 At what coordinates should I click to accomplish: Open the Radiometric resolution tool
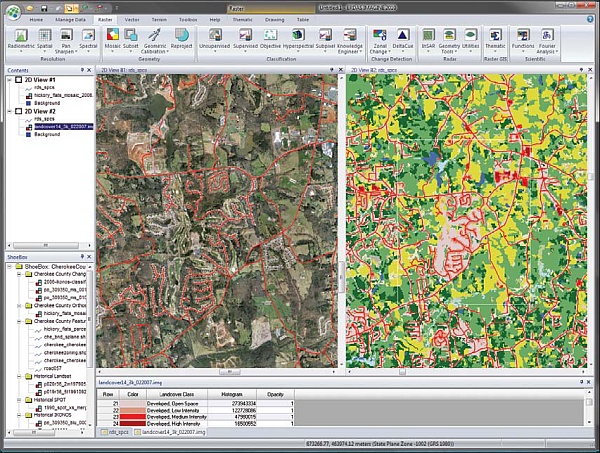coord(21,41)
